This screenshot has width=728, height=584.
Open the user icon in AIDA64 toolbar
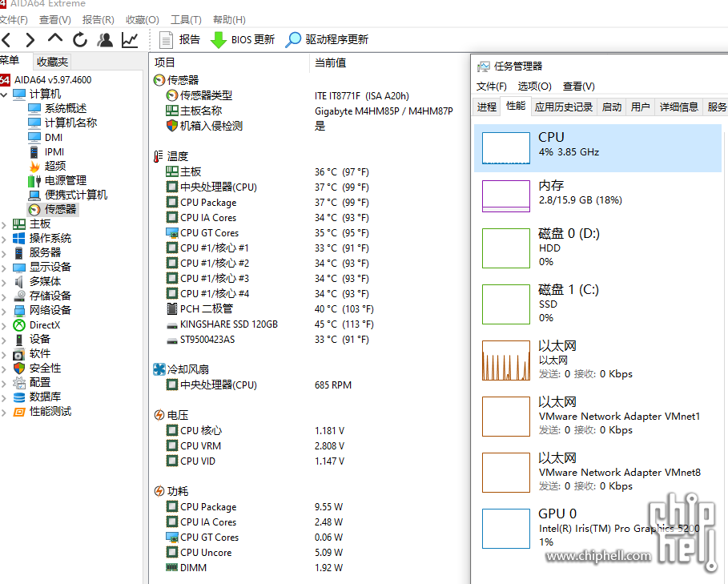pyautogui.click(x=105, y=40)
